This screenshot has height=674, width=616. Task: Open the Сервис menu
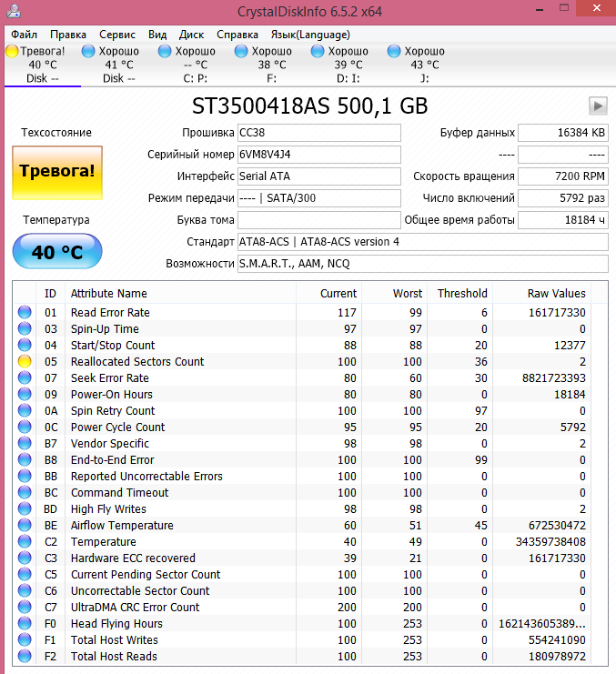pos(117,35)
